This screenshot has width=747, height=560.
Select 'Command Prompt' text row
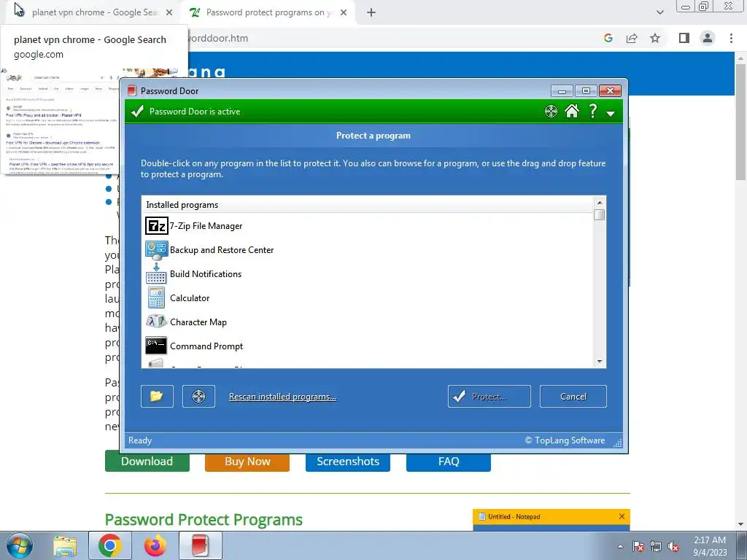click(x=206, y=346)
